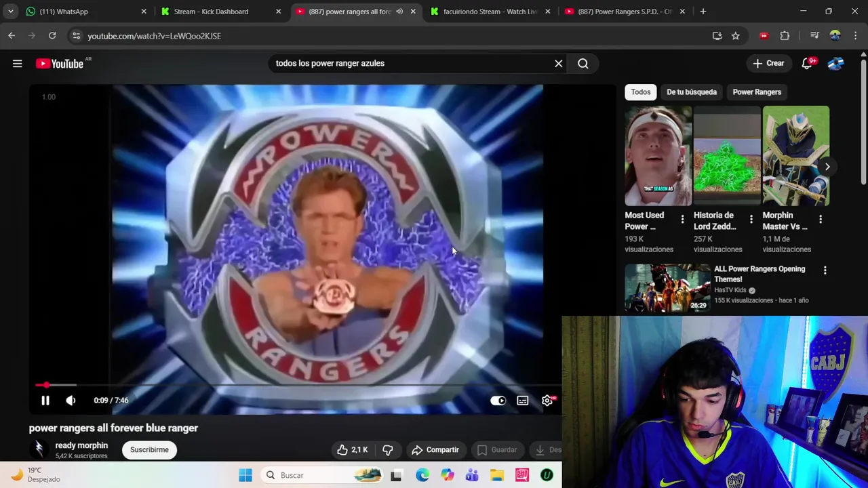
Task: Open the ready morphin channel avatar
Action: tap(39, 449)
